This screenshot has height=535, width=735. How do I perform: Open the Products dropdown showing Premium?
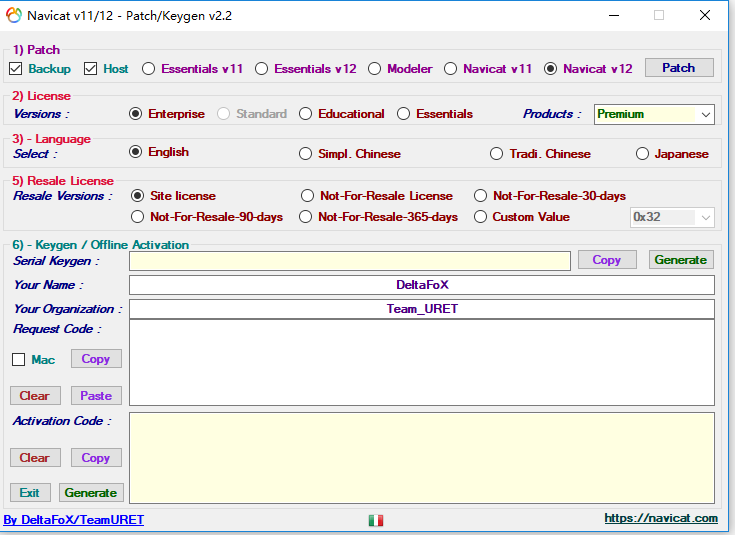point(654,114)
